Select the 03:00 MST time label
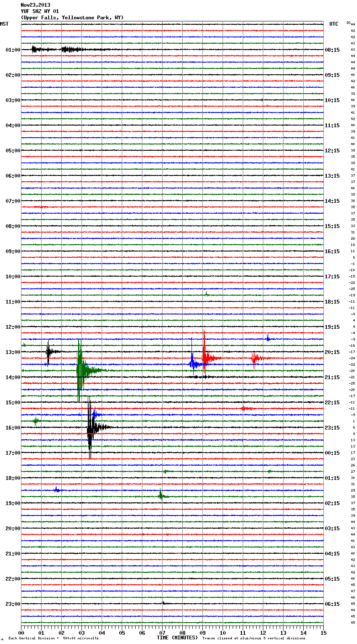 (13, 100)
